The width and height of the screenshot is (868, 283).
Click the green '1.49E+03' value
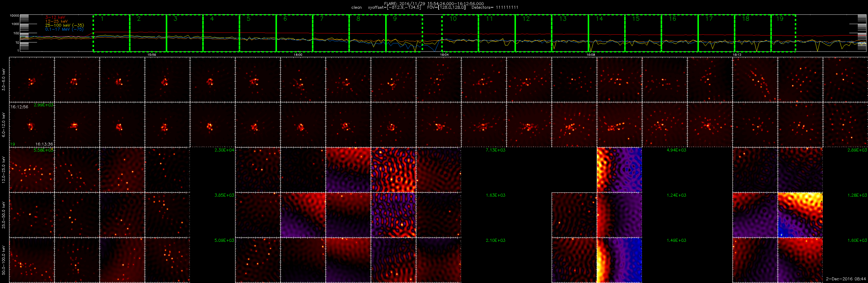676,241
